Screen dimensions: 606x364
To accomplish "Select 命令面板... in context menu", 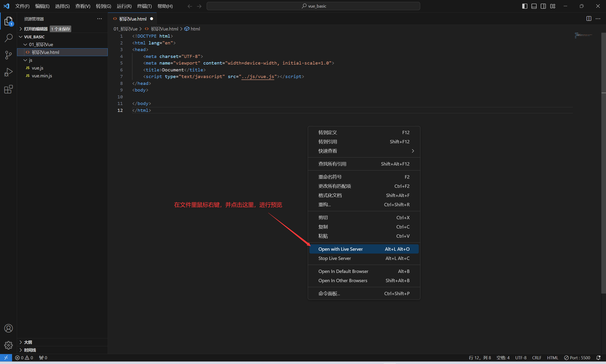I will coord(364,294).
